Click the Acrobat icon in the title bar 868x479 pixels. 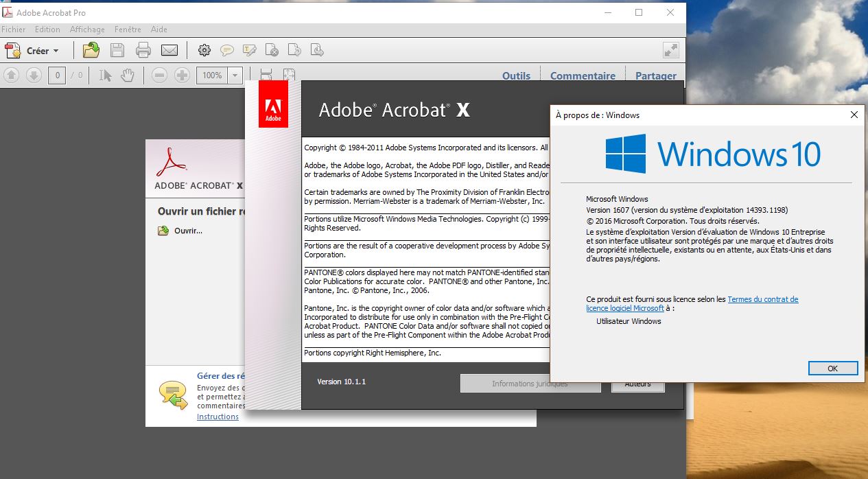[x=8, y=12]
